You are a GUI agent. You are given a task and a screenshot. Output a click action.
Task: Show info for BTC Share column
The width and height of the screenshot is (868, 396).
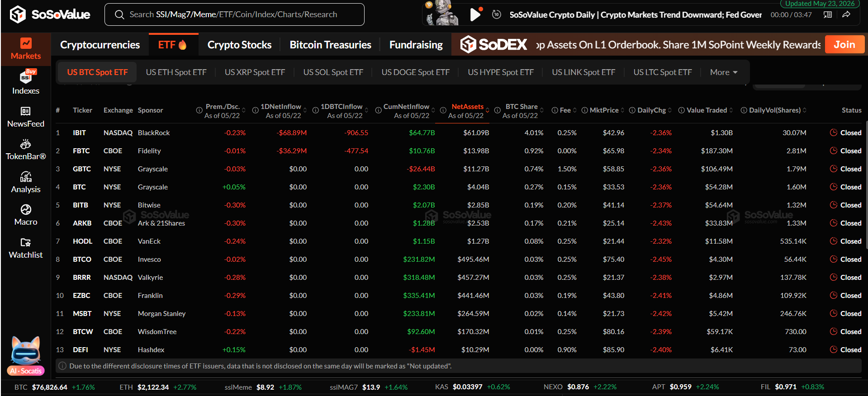point(497,110)
